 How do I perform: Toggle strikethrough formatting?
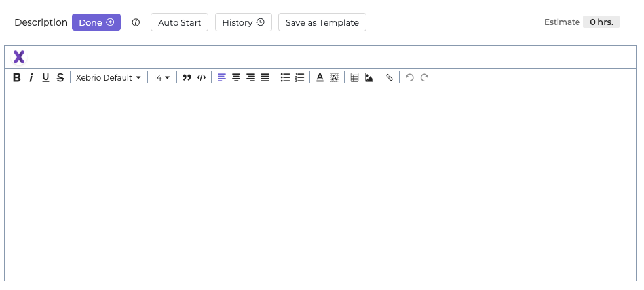tap(60, 77)
